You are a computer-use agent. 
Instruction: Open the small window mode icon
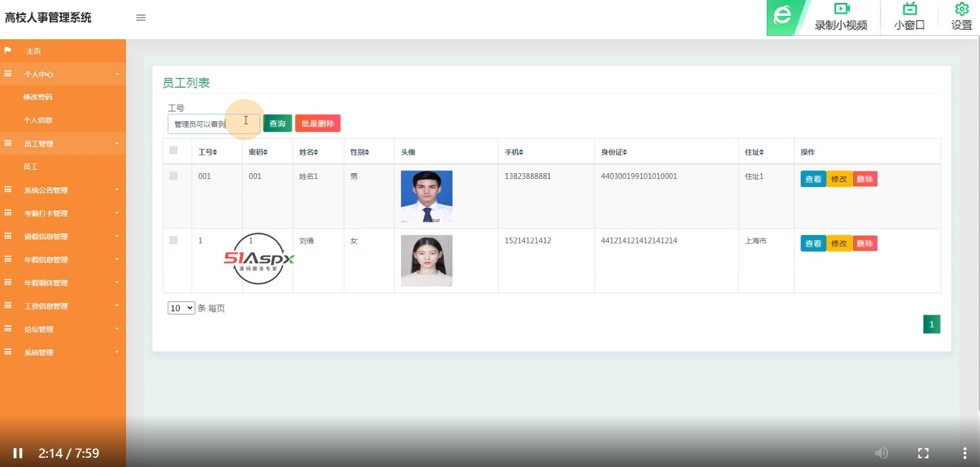click(x=910, y=9)
